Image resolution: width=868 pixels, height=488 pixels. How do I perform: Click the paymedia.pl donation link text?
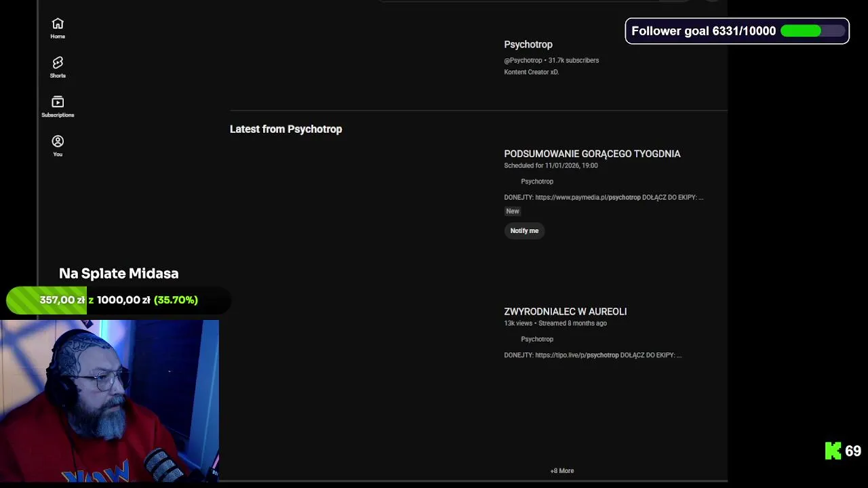[x=587, y=197]
